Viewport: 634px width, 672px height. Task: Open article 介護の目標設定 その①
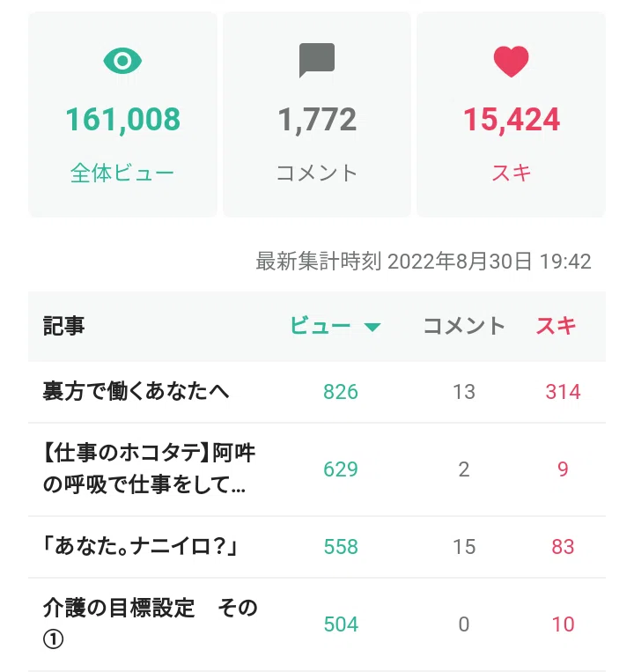click(150, 624)
